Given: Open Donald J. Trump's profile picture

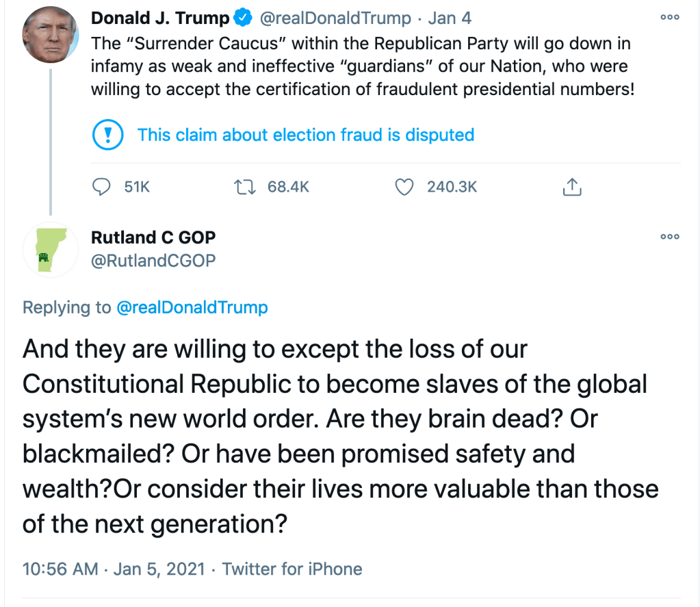Looking at the screenshot, I should 50,37.
